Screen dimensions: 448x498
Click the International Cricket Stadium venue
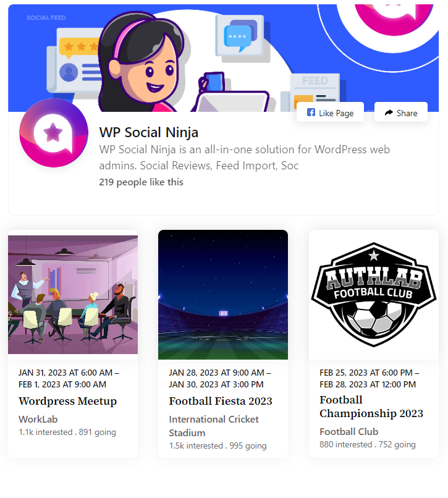(214, 426)
